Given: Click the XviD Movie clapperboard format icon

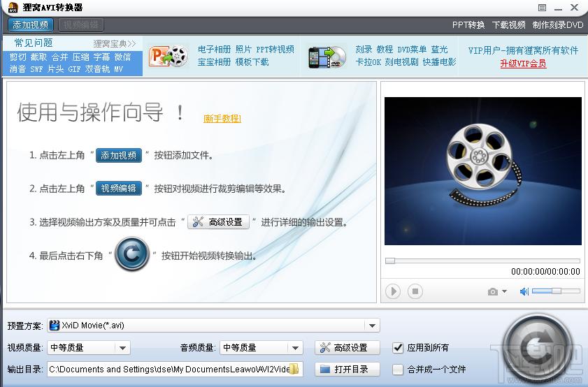Looking at the screenshot, I should click(x=55, y=326).
